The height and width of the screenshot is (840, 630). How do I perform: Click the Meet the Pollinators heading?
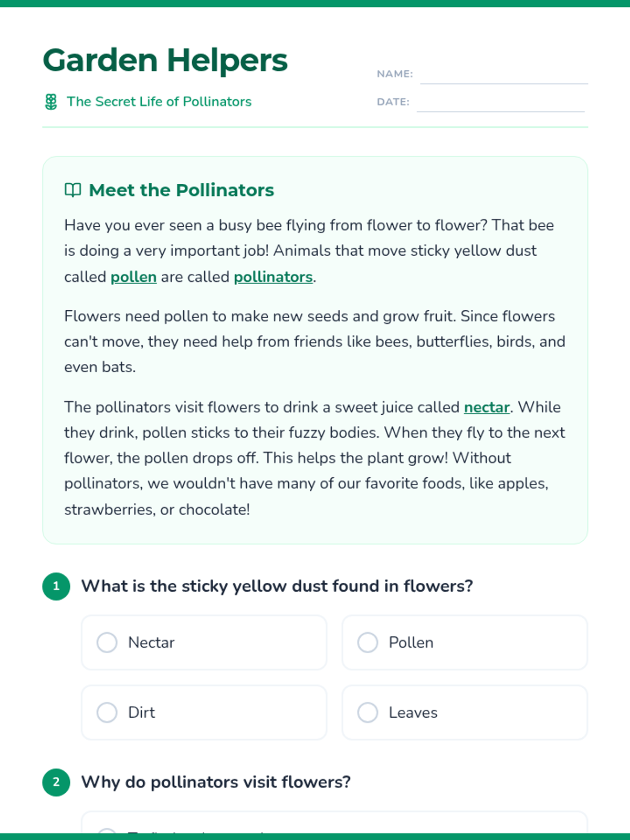181,190
